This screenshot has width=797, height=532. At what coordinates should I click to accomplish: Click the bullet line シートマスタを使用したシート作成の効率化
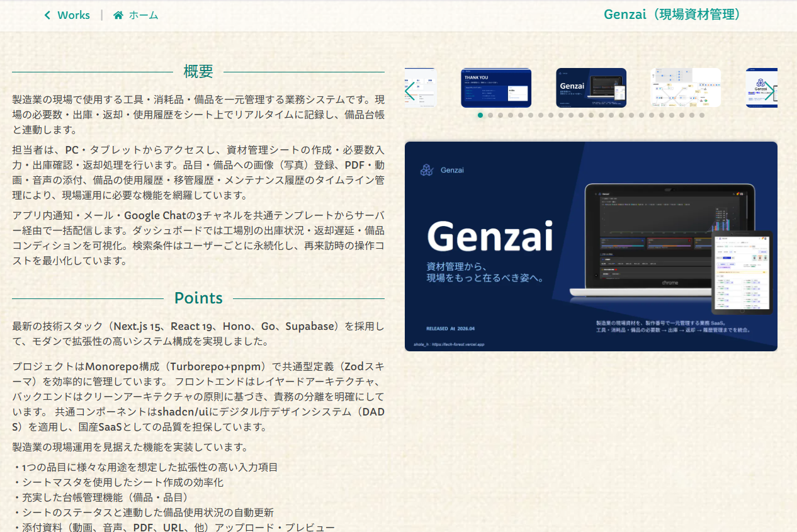(x=118, y=482)
